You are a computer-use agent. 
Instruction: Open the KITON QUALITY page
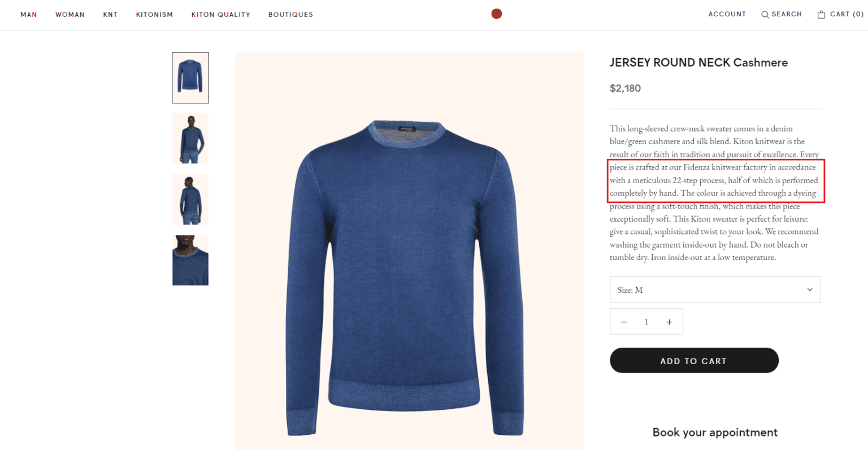click(x=220, y=15)
